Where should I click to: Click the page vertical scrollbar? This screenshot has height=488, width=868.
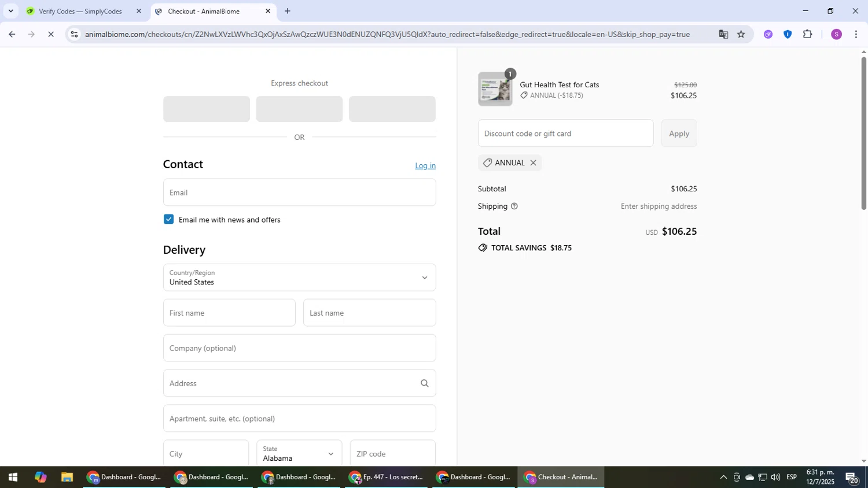tap(863, 133)
